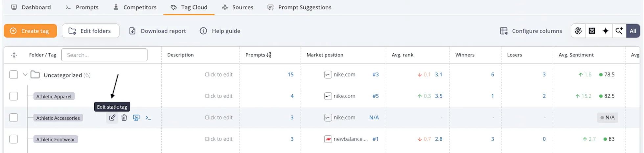Check the Uncategorized folder checkbox

click(x=13, y=75)
